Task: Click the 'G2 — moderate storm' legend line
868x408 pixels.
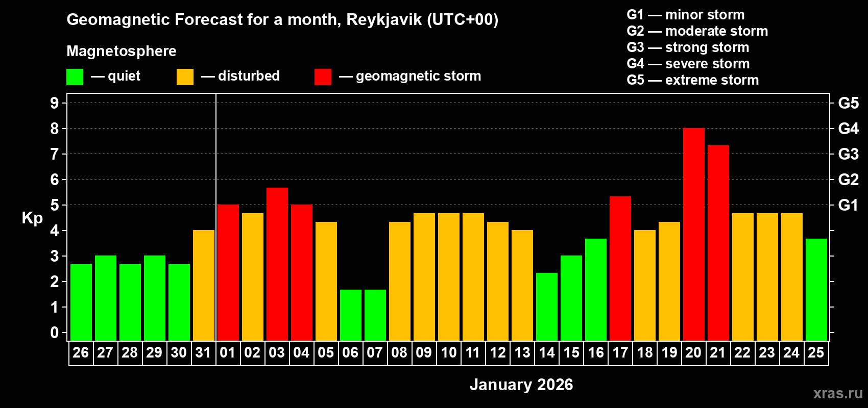Action: click(697, 31)
